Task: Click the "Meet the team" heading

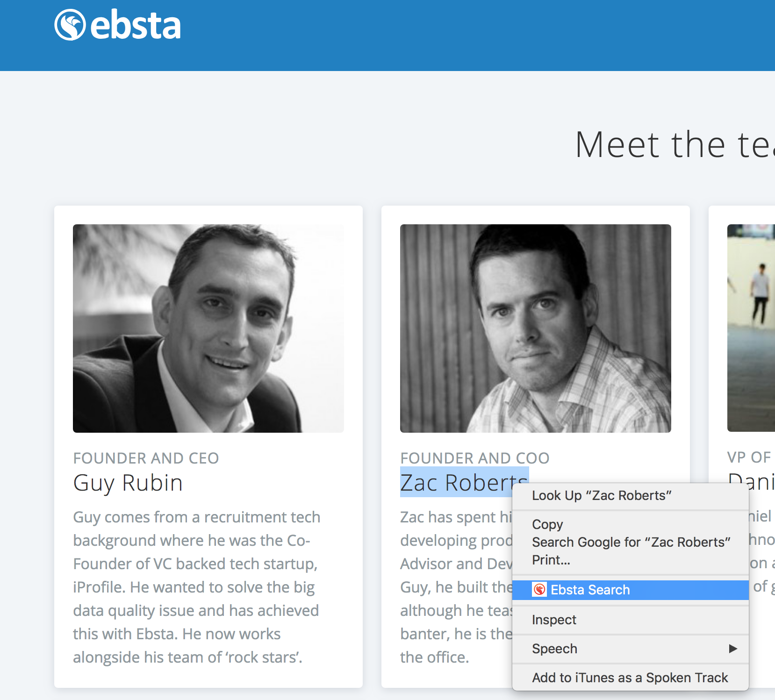Action: coord(674,145)
